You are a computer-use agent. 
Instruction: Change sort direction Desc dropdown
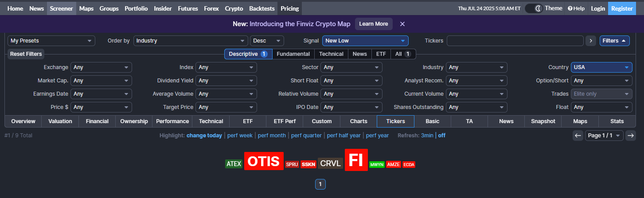coord(267,41)
